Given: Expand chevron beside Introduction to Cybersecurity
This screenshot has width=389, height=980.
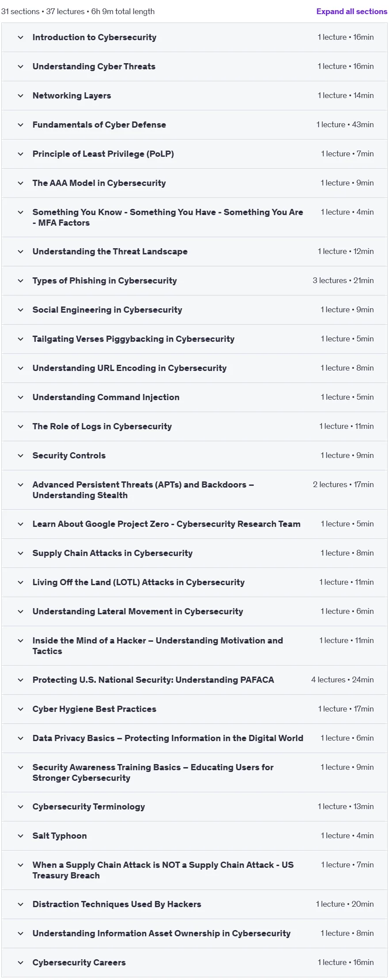Looking at the screenshot, I should 20,38.
